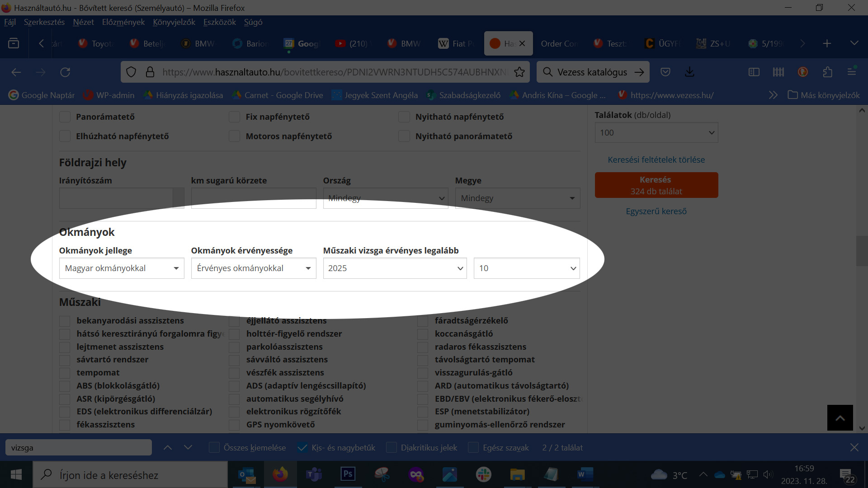The height and width of the screenshot is (488, 868).
Task: Check the Panorámatető checkbox
Action: point(65,117)
